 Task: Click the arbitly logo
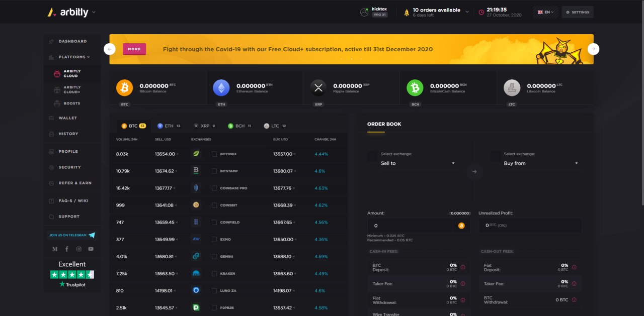click(x=68, y=12)
